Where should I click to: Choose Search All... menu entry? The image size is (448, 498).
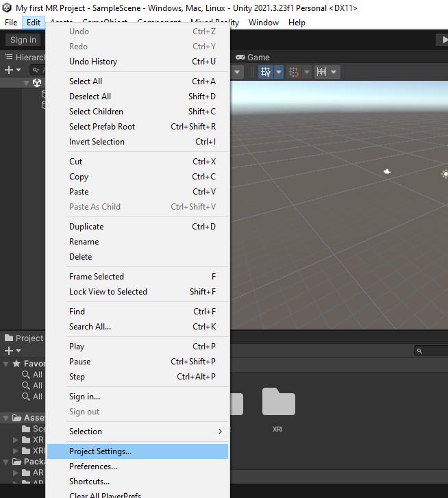point(138,327)
